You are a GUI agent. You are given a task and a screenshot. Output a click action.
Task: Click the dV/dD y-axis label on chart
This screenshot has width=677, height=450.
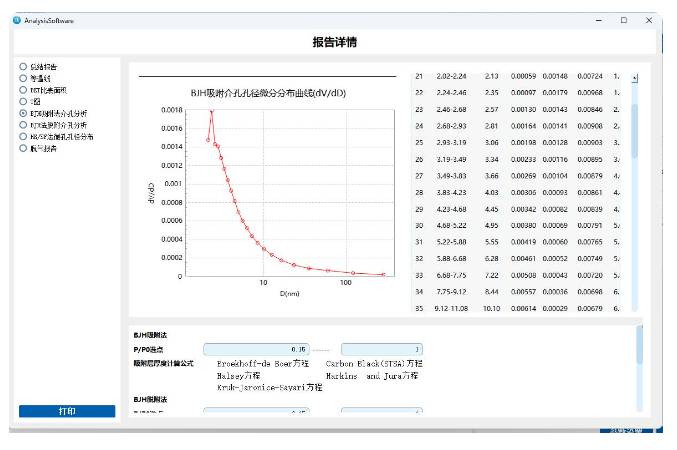pos(151,193)
